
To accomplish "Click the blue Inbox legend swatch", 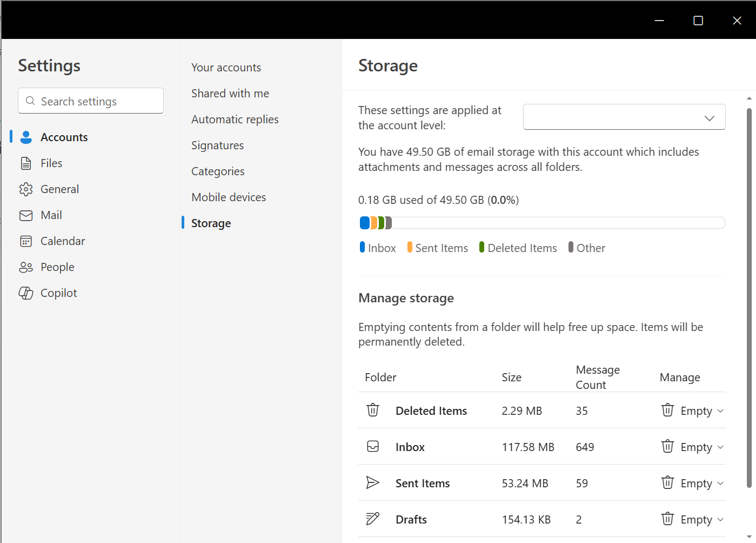I will click(x=363, y=247).
